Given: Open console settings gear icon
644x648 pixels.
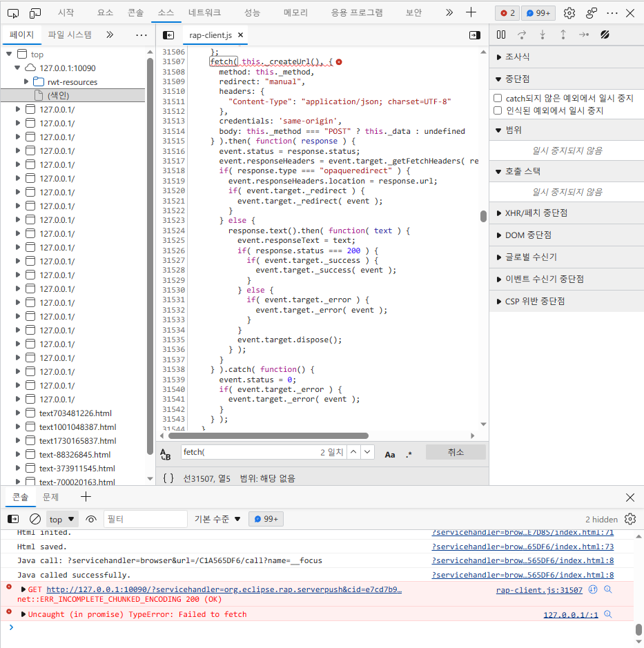Looking at the screenshot, I should coord(630,519).
